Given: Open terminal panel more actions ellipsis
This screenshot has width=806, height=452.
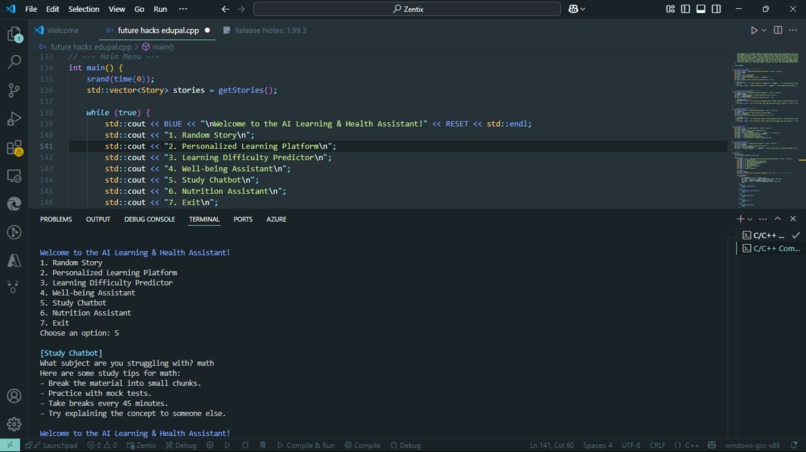Looking at the screenshot, I should (763, 219).
